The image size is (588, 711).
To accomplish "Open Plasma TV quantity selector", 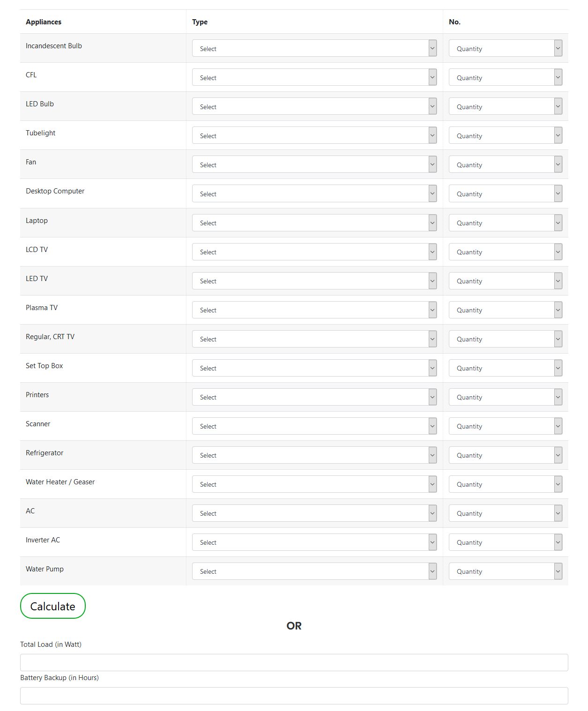I will click(505, 310).
